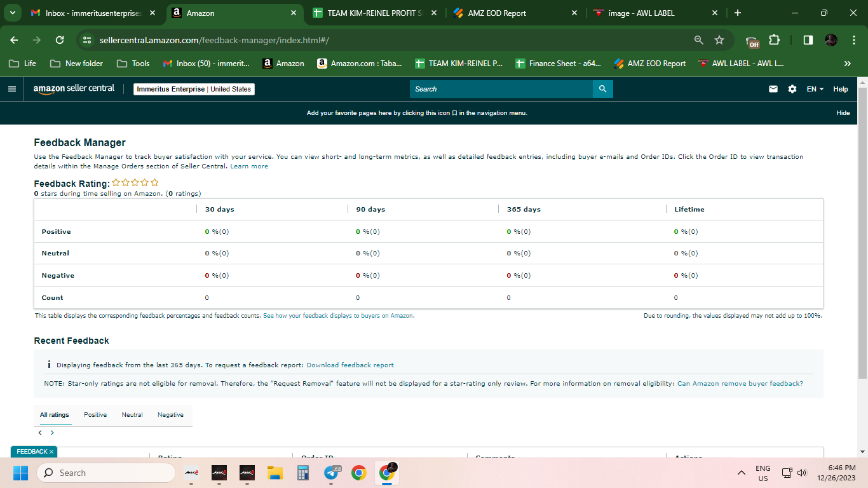Viewport: 868px width, 488px height.
Task: Open the taskbar clock showing 6:46 PM
Action: click(x=837, y=473)
